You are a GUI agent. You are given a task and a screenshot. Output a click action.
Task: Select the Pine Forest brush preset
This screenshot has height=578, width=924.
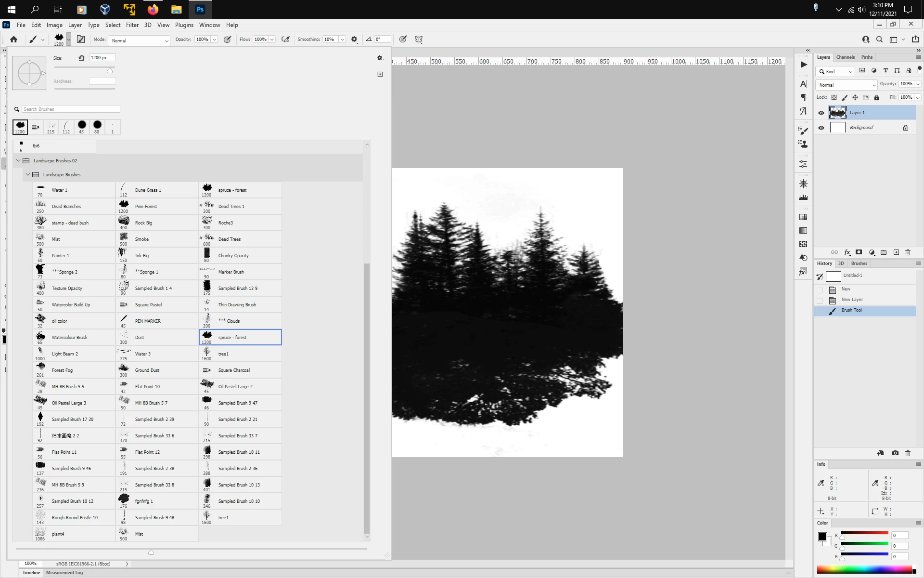pyautogui.click(x=146, y=207)
